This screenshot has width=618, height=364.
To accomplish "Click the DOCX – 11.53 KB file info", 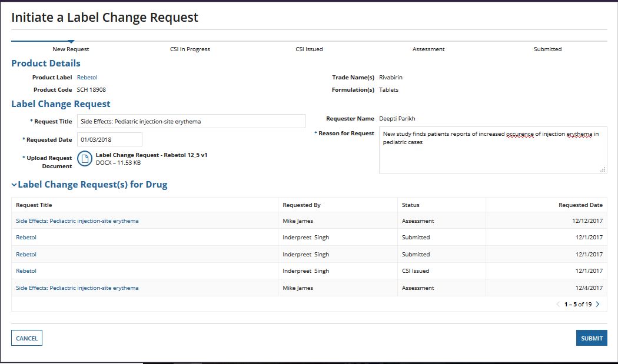I will click(118, 163).
